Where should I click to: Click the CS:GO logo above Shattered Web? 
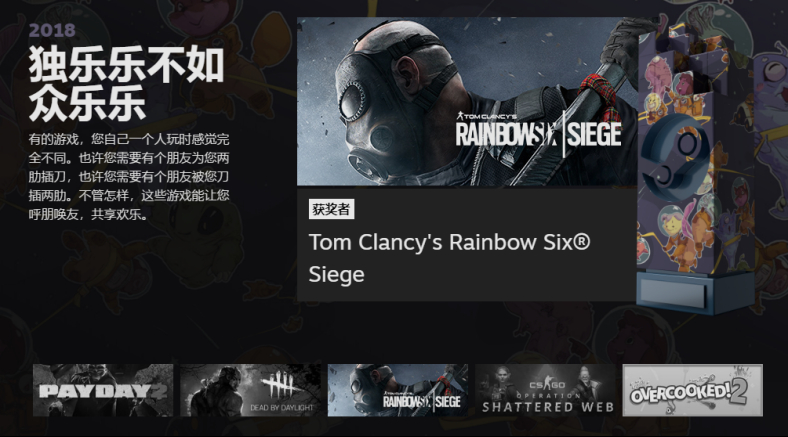click(547, 385)
